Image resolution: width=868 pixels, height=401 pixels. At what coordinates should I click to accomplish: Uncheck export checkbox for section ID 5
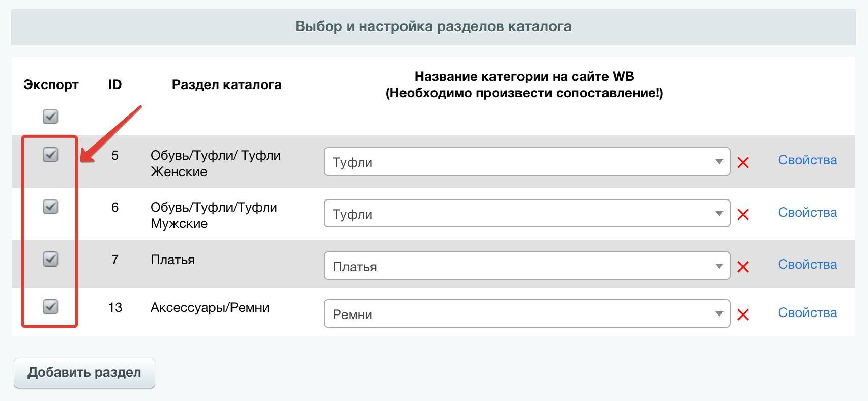click(x=50, y=155)
